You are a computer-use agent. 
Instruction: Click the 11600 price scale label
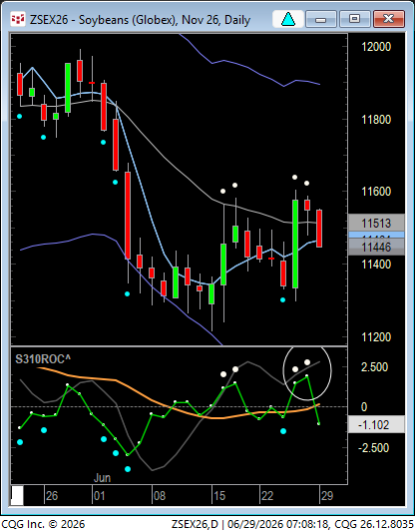click(x=376, y=192)
